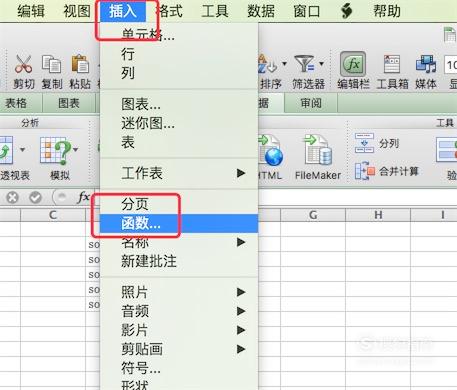Open the Edit (编辑) menu
This screenshot has height=390, width=457.
31,11
